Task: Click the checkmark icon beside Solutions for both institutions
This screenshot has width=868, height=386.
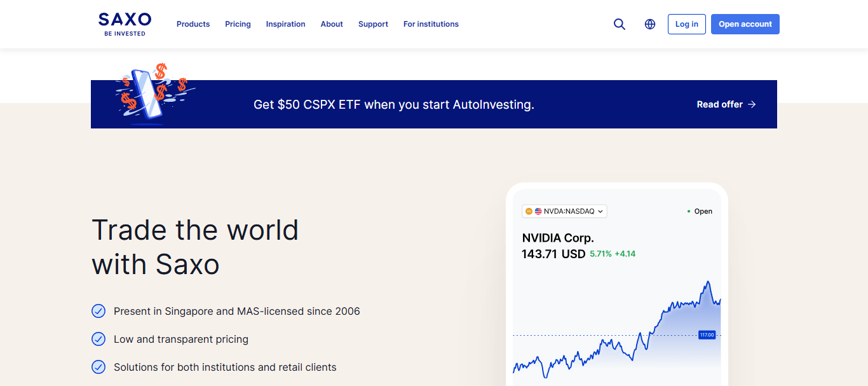Action: click(98, 367)
